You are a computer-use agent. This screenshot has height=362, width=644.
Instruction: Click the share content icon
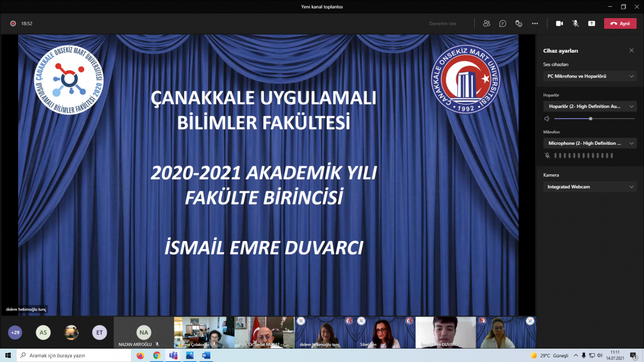pyautogui.click(x=591, y=23)
